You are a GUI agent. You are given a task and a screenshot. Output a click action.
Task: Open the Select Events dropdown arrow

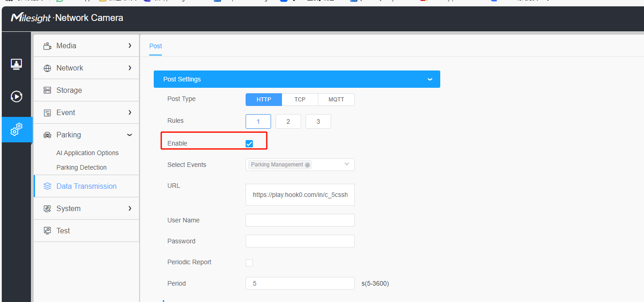(347, 164)
